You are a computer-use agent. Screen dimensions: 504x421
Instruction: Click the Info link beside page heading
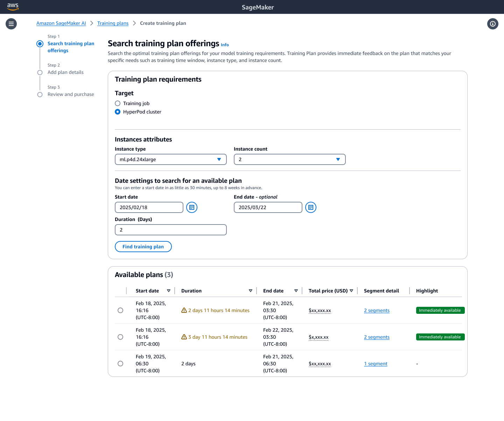(x=225, y=45)
